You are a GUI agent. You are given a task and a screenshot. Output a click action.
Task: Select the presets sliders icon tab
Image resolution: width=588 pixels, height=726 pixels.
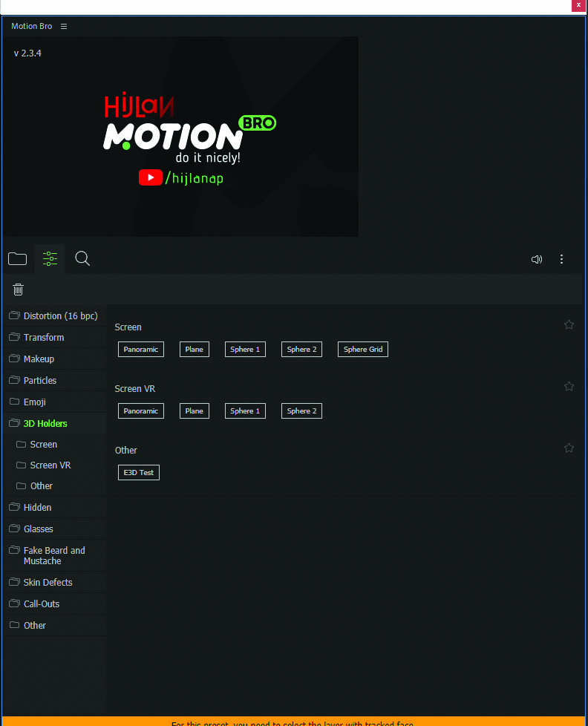pos(50,259)
